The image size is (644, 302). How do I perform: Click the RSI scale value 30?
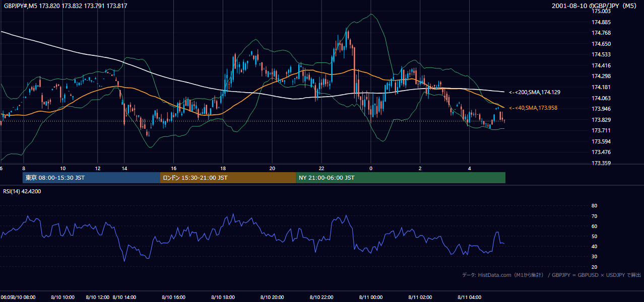pos(594,257)
